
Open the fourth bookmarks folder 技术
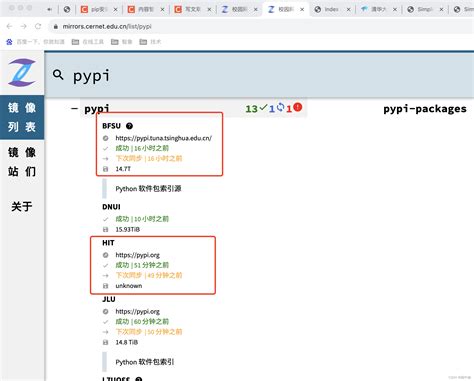pos(150,42)
